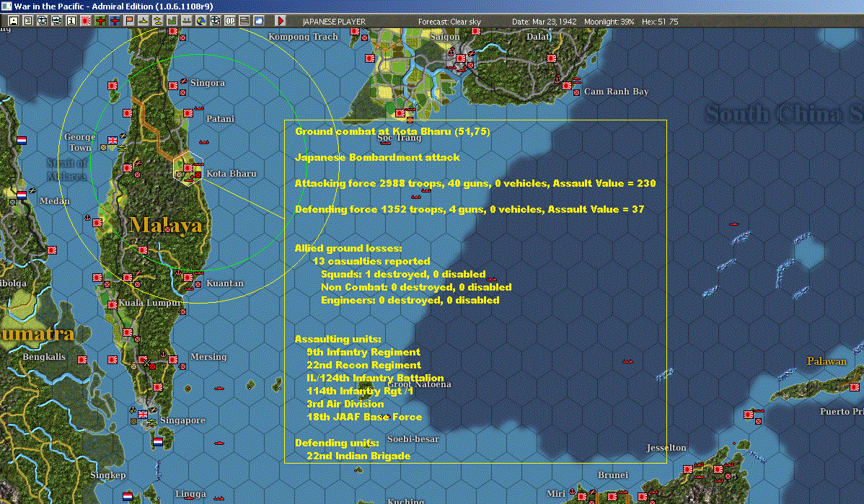
Task: Click the floppy disk save game icon
Action: (13, 21)
